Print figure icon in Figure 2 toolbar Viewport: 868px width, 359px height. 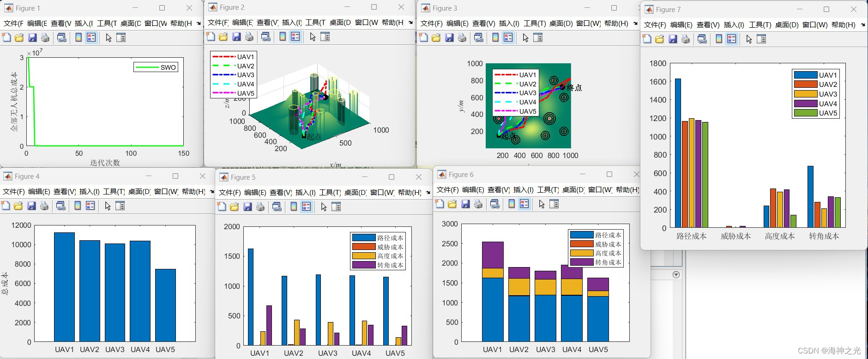249,37
